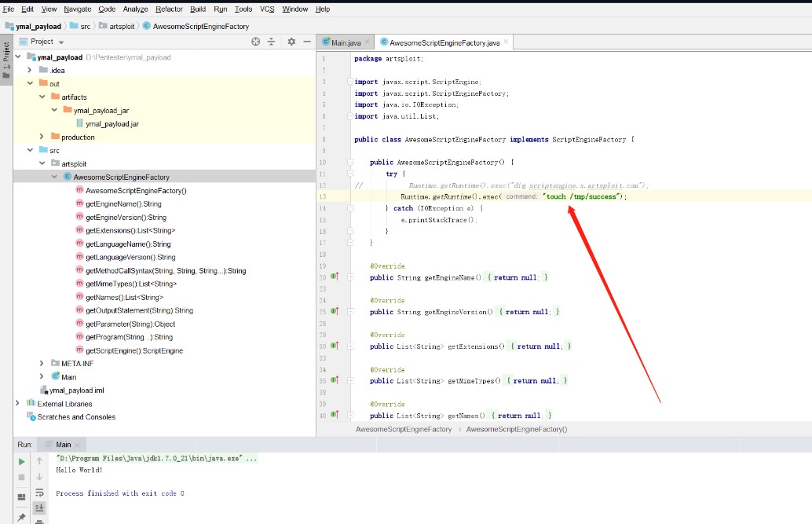
Task: Open the Refactor menu
Action: tap(169, 9)
